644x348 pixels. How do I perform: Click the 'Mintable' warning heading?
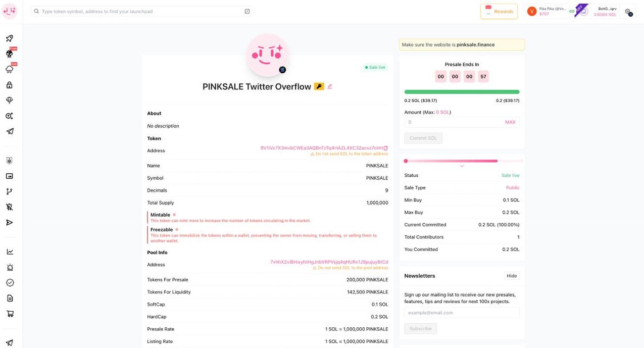pyautogui.click(x=160, y=215)
